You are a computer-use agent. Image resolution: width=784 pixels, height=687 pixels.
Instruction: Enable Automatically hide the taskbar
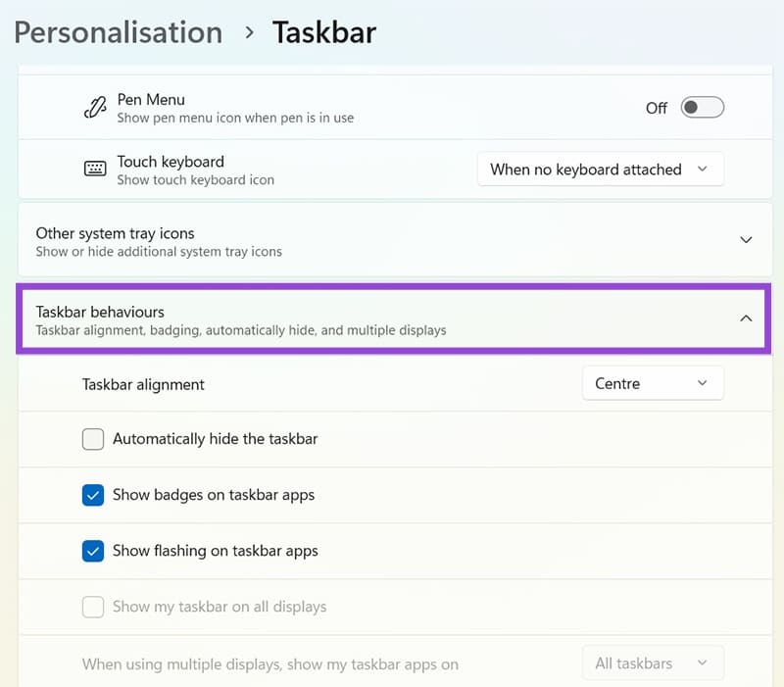click(93, 439)
